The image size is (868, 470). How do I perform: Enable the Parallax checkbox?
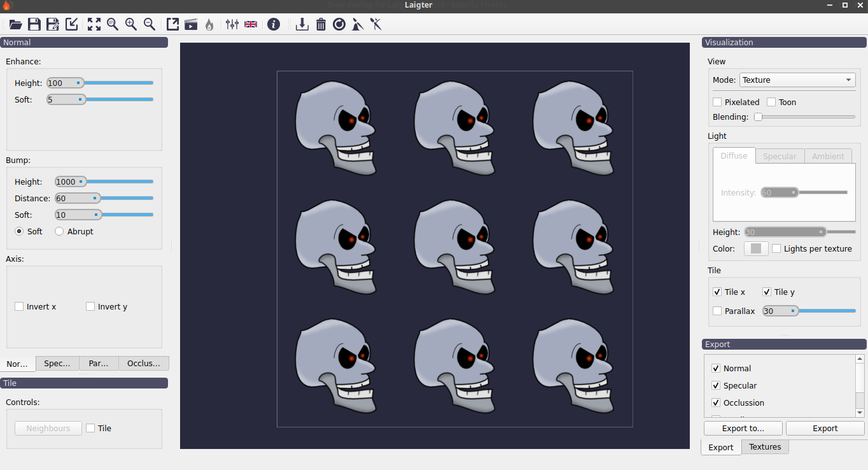pos(717,311)
